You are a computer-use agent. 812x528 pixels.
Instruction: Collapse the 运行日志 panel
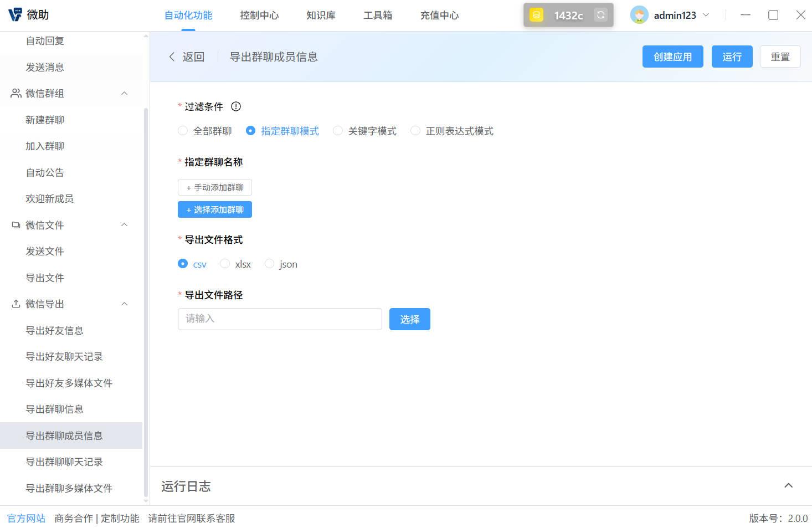tap(788, 485)
